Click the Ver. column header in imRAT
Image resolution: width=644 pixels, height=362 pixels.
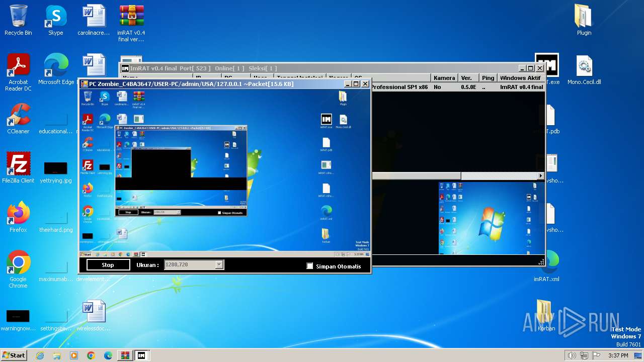point(468,78)
